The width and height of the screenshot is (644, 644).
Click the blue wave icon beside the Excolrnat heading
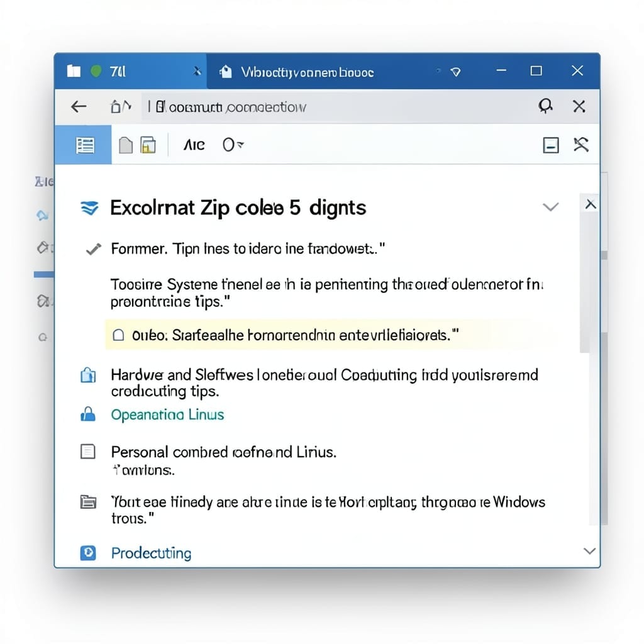(x=89, y=208)
